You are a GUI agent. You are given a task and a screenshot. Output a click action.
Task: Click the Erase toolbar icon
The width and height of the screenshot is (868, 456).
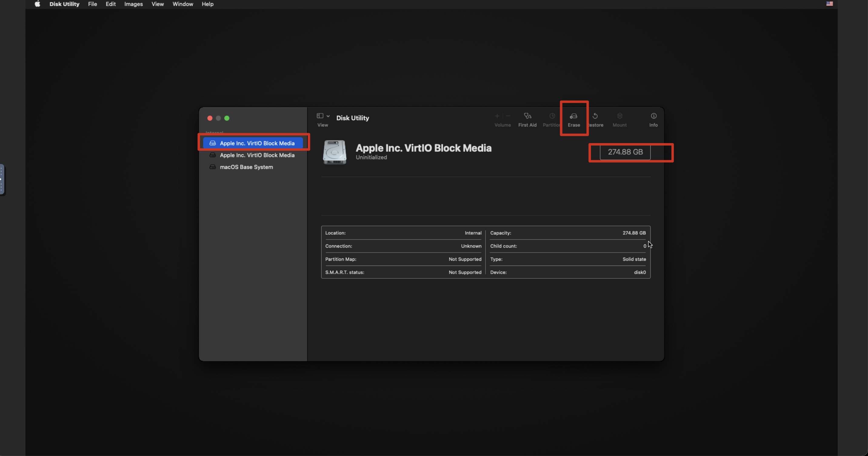click(x=573, y=116)
